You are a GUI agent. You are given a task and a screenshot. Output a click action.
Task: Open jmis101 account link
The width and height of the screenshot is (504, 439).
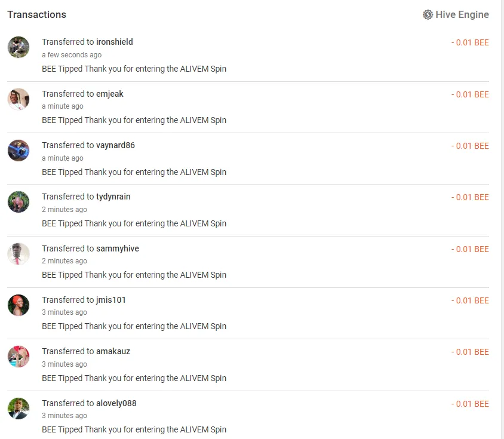coord(111,300)
